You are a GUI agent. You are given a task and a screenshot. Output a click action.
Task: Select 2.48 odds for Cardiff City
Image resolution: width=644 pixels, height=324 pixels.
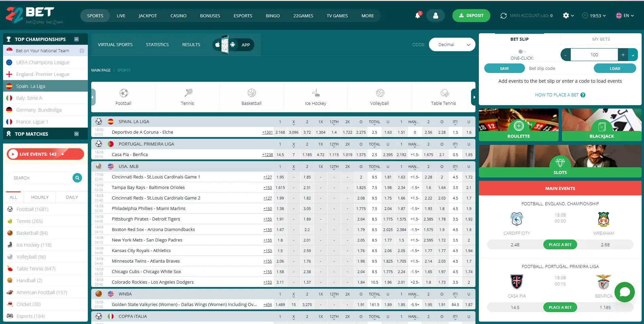(x=515, y=245)
